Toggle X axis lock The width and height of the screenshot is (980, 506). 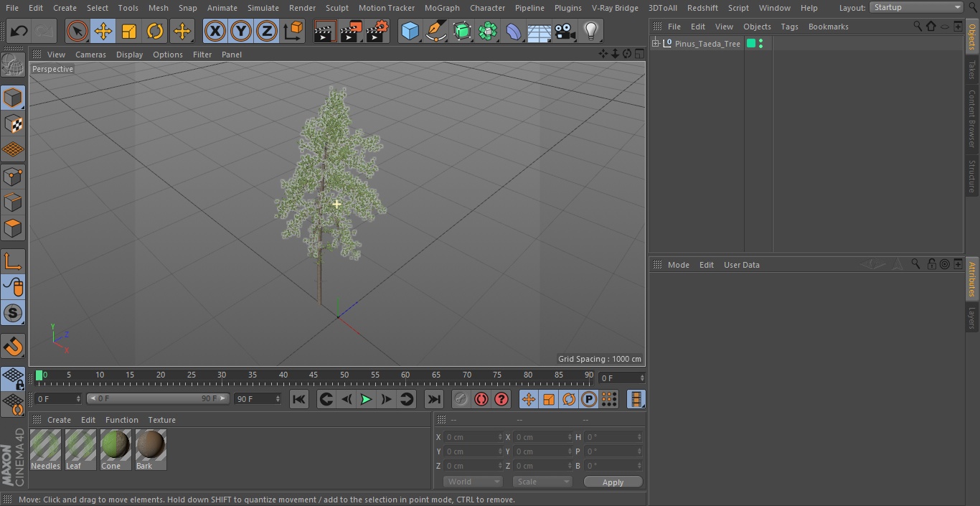[x=215, y=31]
